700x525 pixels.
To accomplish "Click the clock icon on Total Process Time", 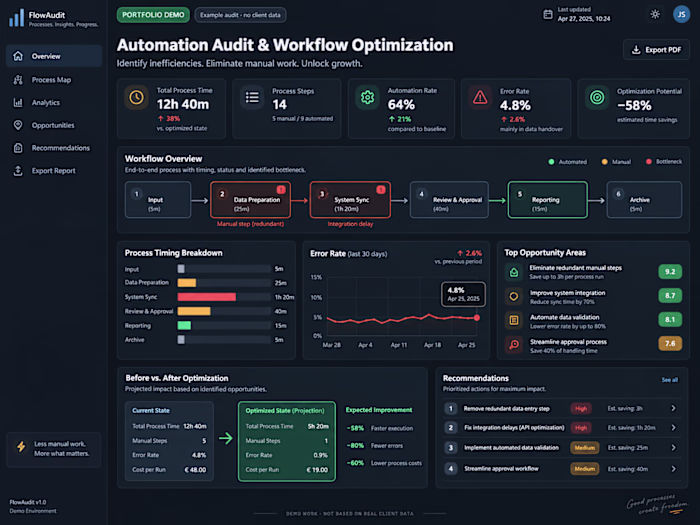I will coord(136,97).
